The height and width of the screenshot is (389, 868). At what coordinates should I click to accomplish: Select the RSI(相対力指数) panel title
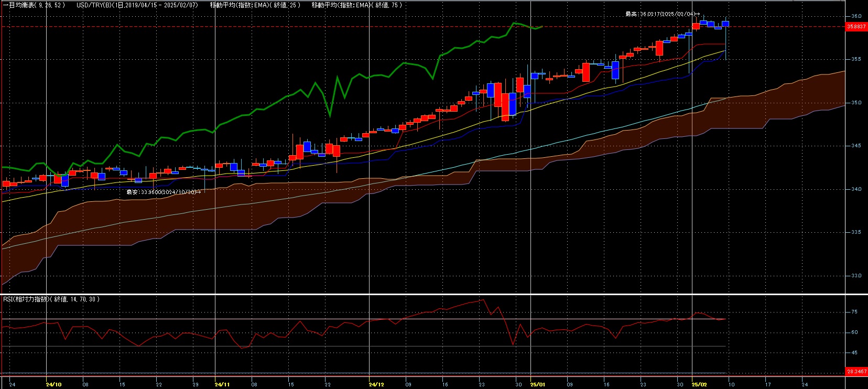click(51, 299)
